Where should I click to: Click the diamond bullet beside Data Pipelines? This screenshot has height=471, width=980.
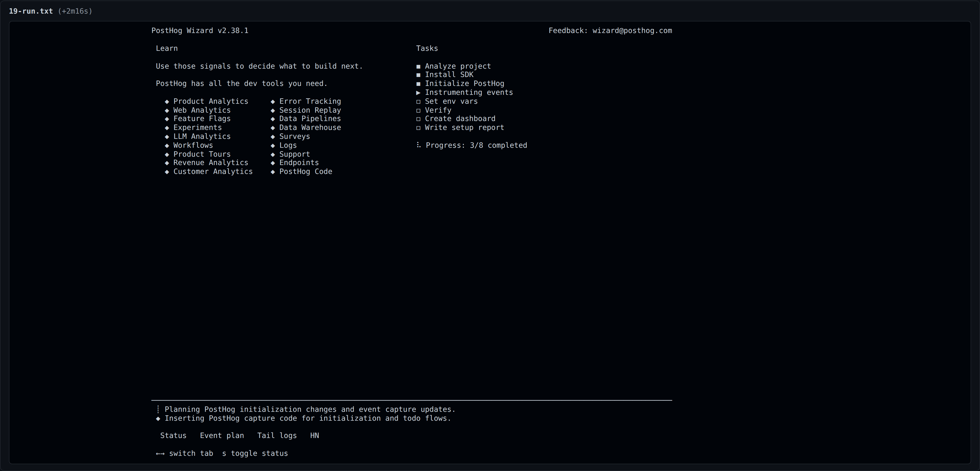pyautogui.click(x=273, y=119)
